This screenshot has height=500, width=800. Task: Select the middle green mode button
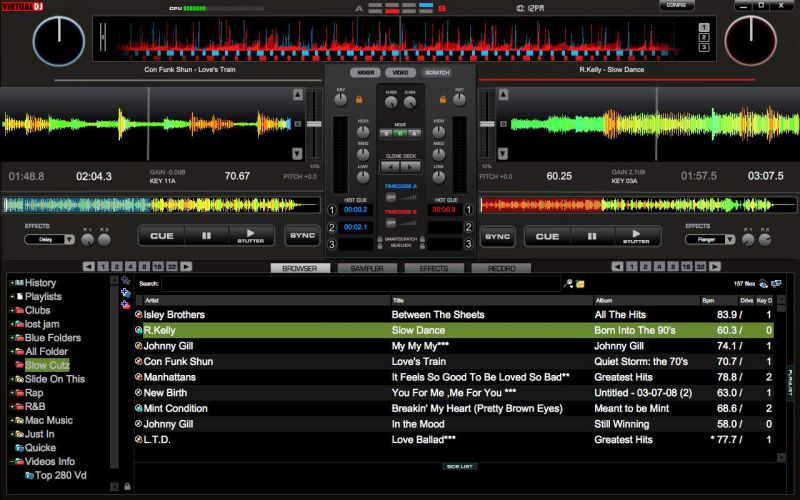pyautogui.click(x=401, y=134)
